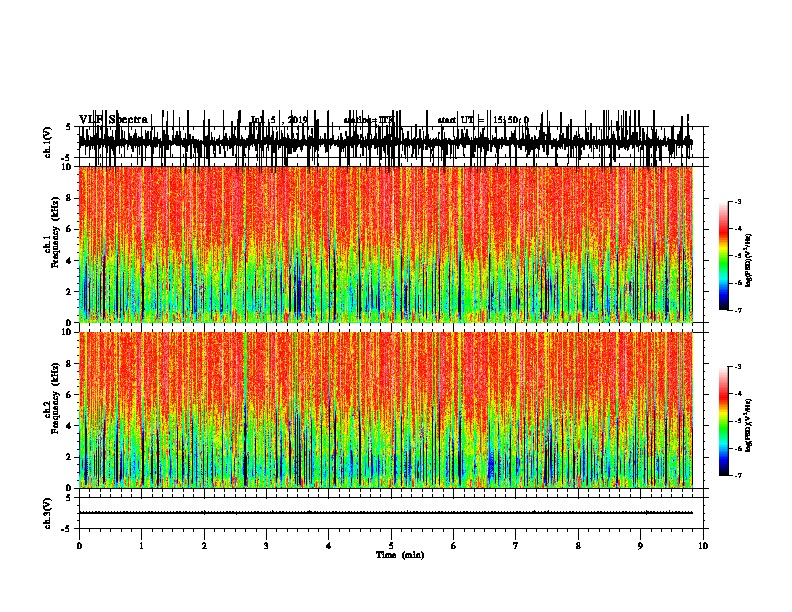Click the ch.2 spectrogram color scale bar
The height and width of the screenshot is (612, 792).
pos(724,421)
